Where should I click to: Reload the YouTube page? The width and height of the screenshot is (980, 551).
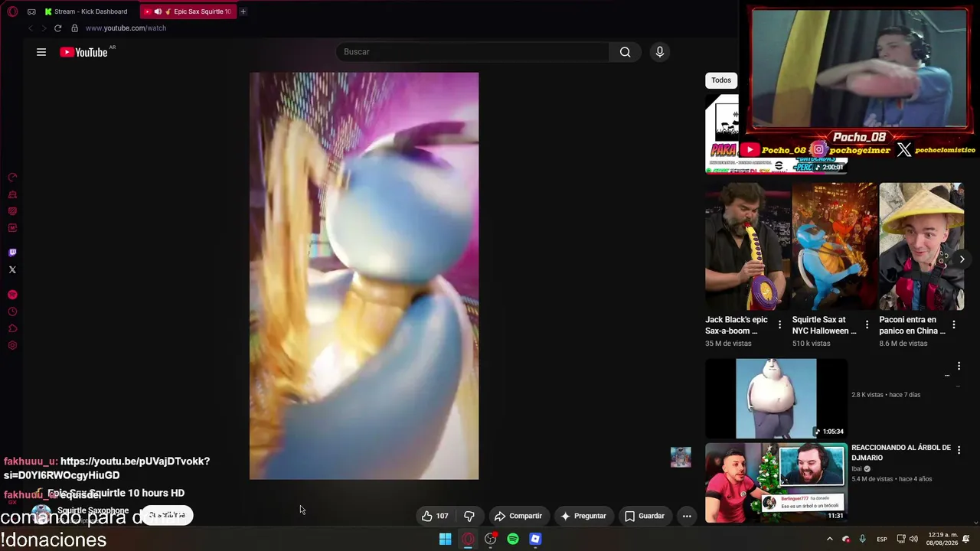coord(57,28)
